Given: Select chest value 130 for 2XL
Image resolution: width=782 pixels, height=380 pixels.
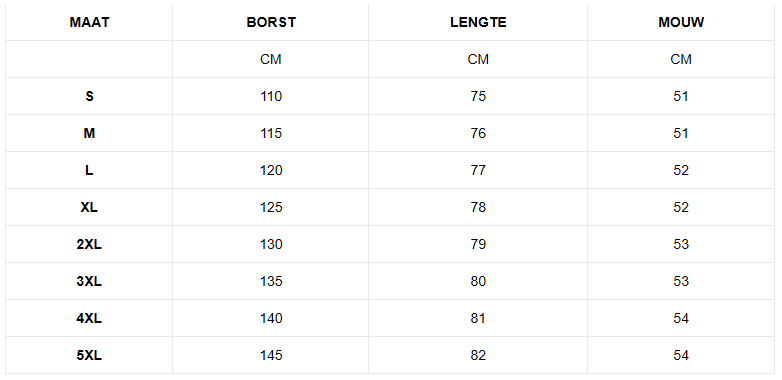Looking at the screenshot, I should click(271, 244).
